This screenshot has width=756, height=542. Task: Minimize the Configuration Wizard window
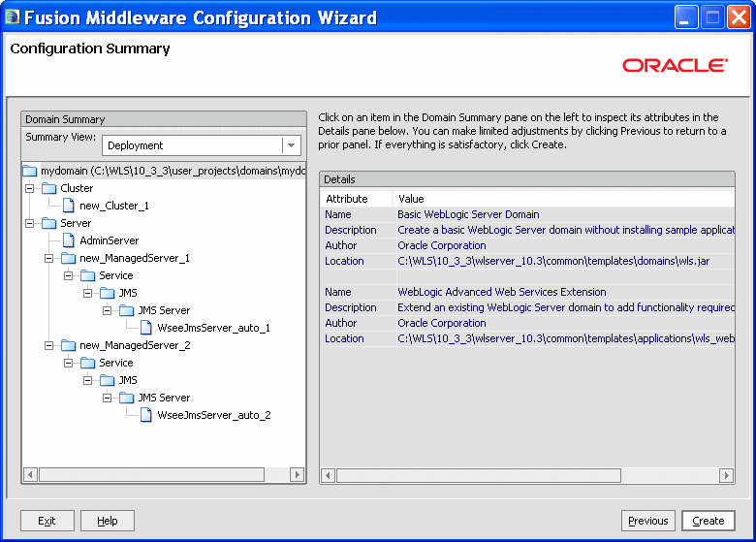[686, 17]
